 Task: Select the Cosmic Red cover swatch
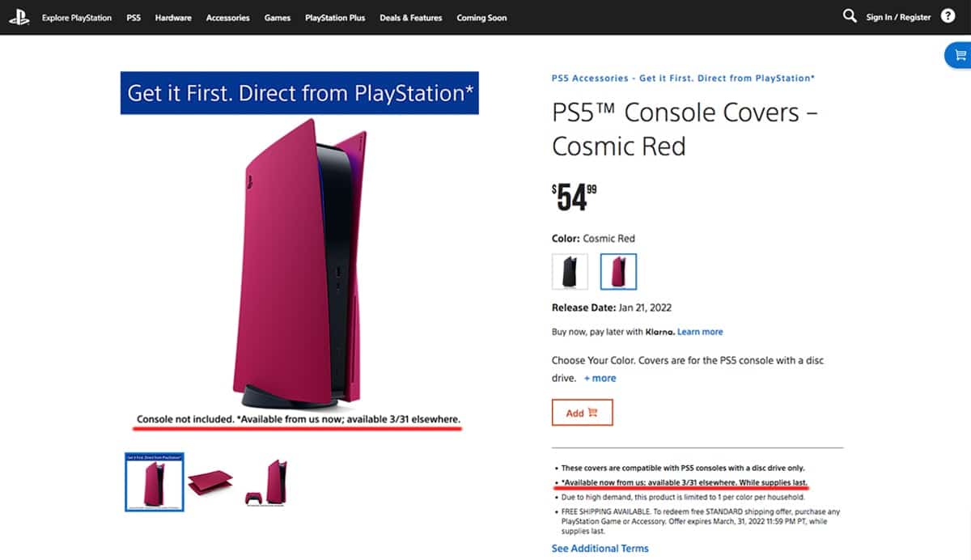point(618,271)
